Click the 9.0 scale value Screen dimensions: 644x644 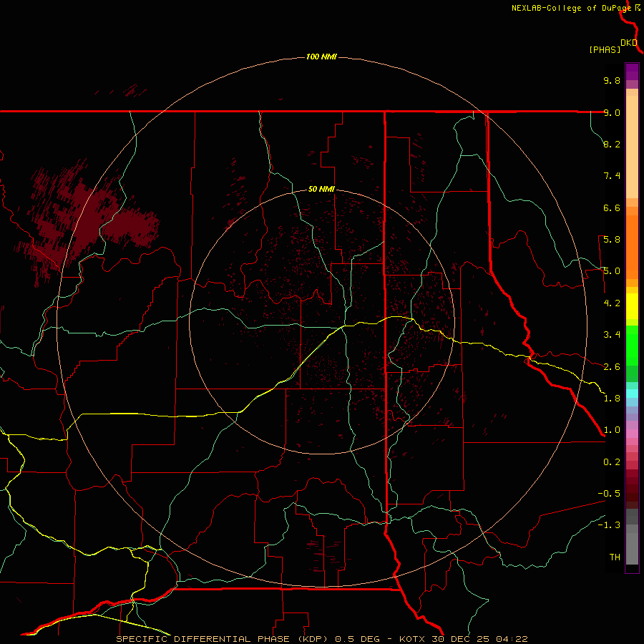(612, 112)
